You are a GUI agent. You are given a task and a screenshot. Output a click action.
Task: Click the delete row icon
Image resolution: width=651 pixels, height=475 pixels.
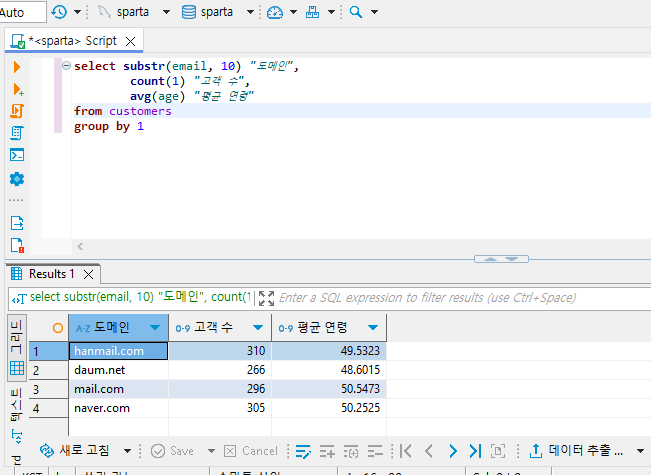(375, 451)
